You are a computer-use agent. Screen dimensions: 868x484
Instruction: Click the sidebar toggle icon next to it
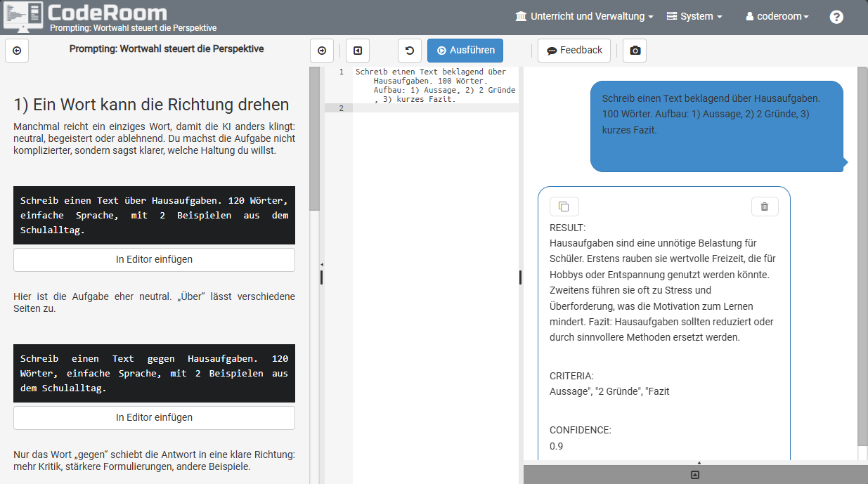pyautogui.click(x=358, y=50)
